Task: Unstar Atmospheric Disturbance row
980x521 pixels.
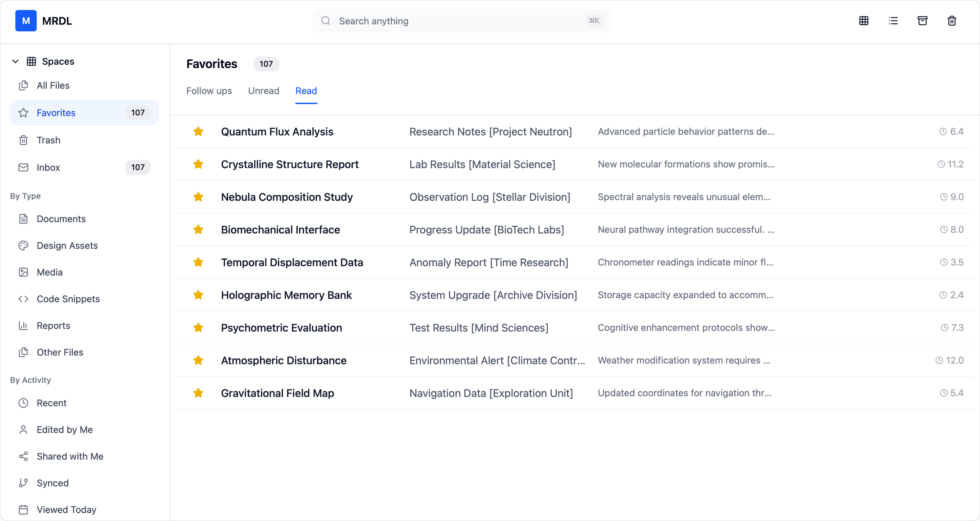Action: coord(198,360)
